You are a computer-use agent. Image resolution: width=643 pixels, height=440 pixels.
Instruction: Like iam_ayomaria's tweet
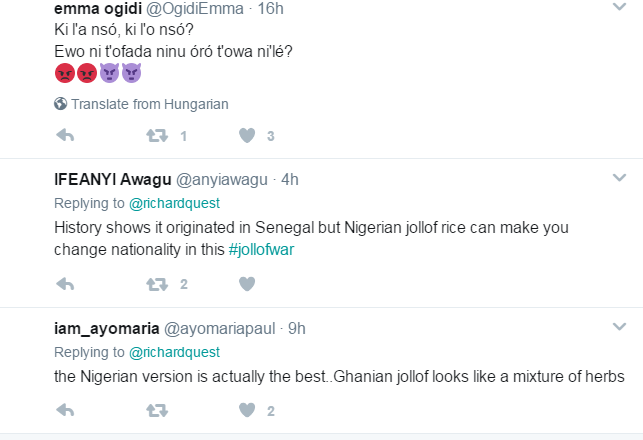(x=247, y=410)
